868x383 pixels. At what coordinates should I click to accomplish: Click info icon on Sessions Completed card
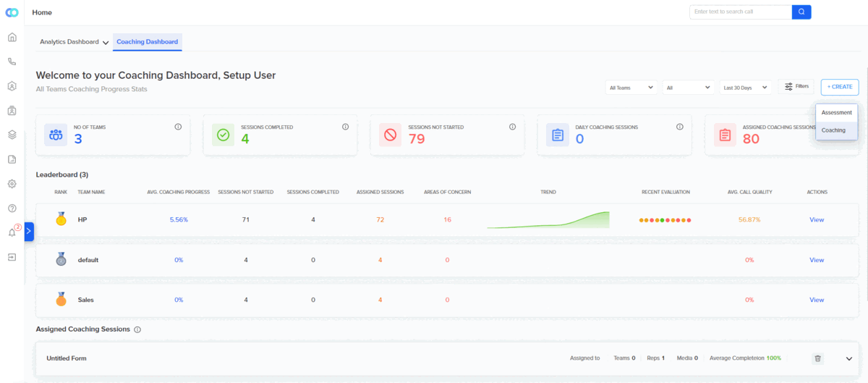tap(345, 127)
